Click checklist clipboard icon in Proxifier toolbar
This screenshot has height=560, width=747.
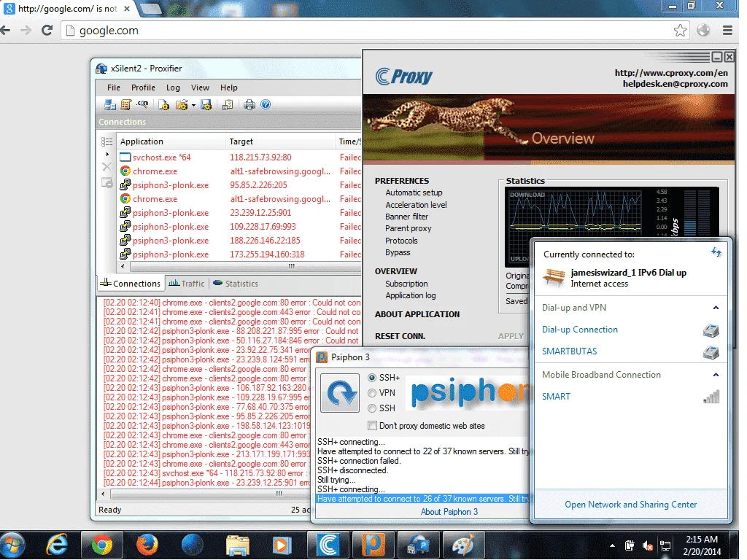228,105
